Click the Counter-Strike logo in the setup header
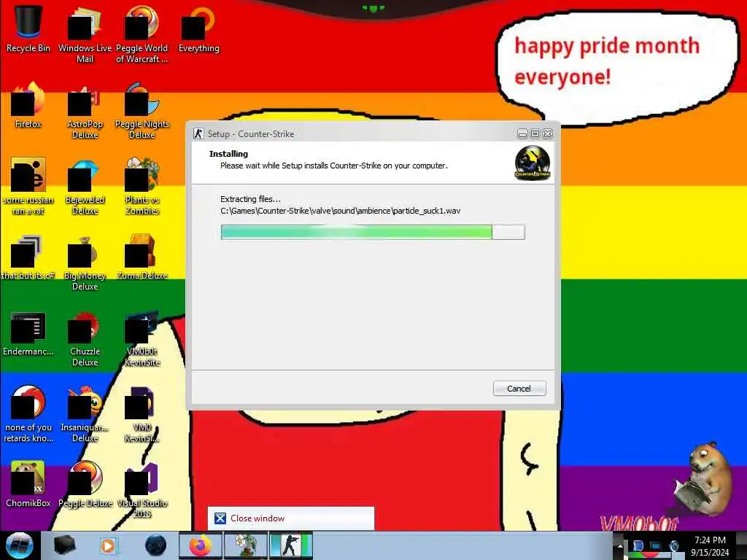 tap(532, 163)
